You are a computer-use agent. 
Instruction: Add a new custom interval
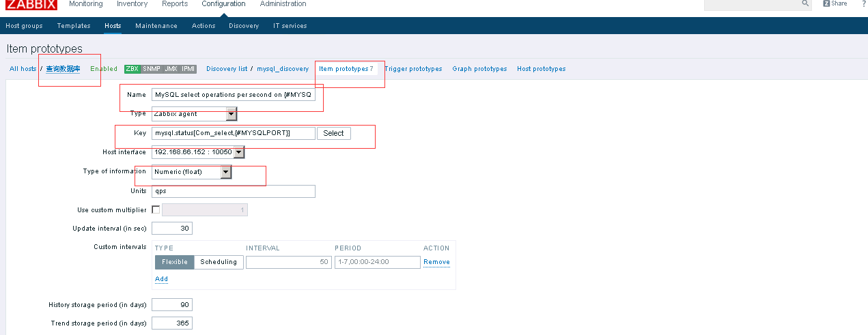(x=161, y=279)
